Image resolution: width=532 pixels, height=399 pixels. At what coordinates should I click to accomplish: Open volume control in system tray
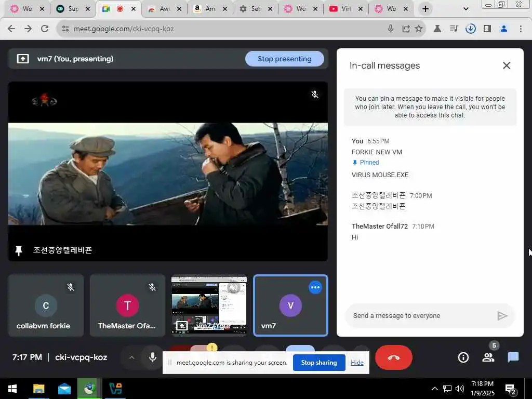pyautogui.click(x=460, y=389)
